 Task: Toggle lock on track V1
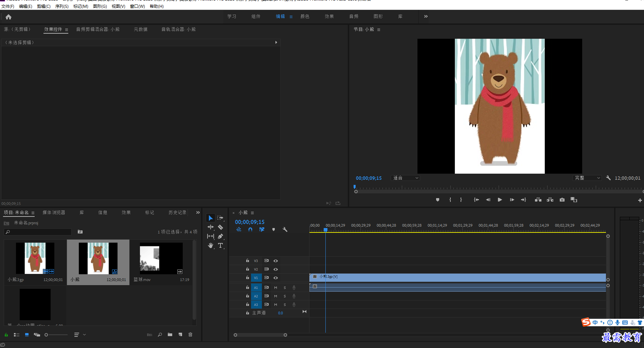point(248,278)
